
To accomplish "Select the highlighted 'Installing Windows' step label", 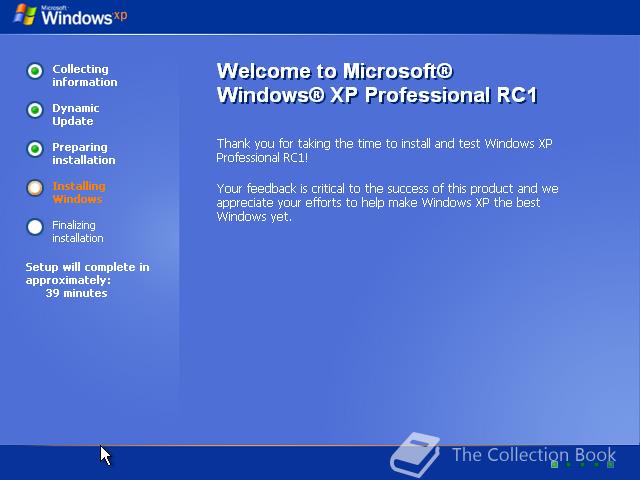I will click(79, 193).
